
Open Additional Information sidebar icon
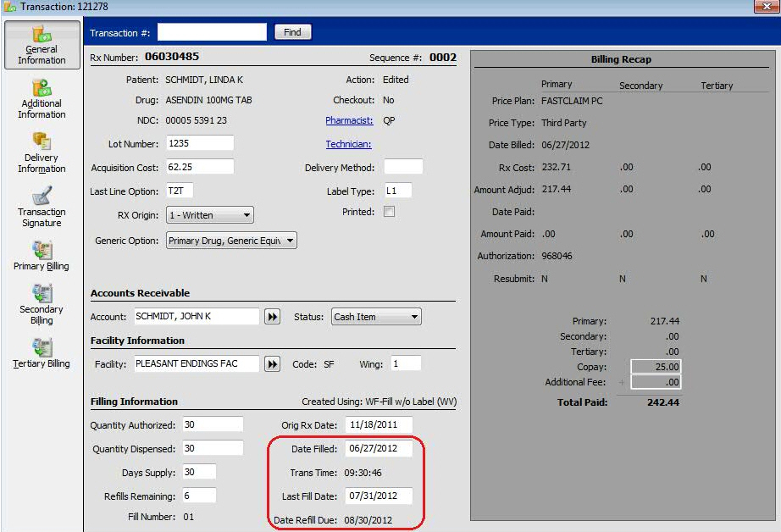click(42, 88)
